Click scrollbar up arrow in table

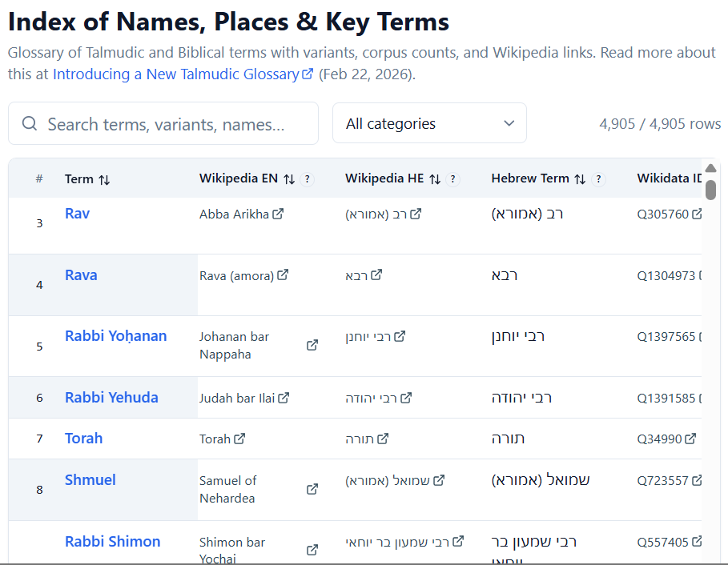click(x=710, y=168)
